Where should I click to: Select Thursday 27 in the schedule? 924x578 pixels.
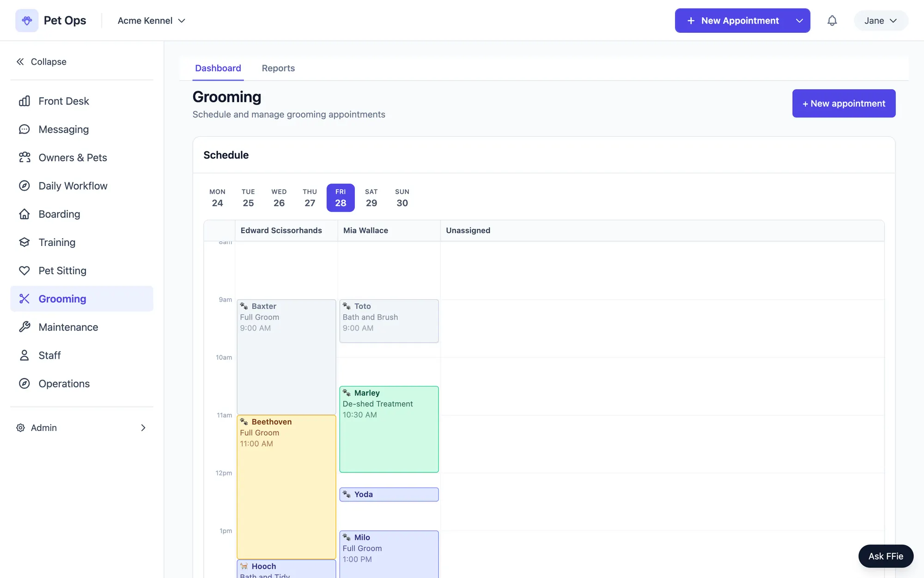[310, 197]
